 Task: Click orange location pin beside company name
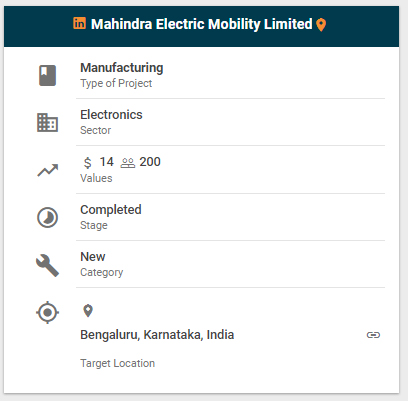pos(321,25)
